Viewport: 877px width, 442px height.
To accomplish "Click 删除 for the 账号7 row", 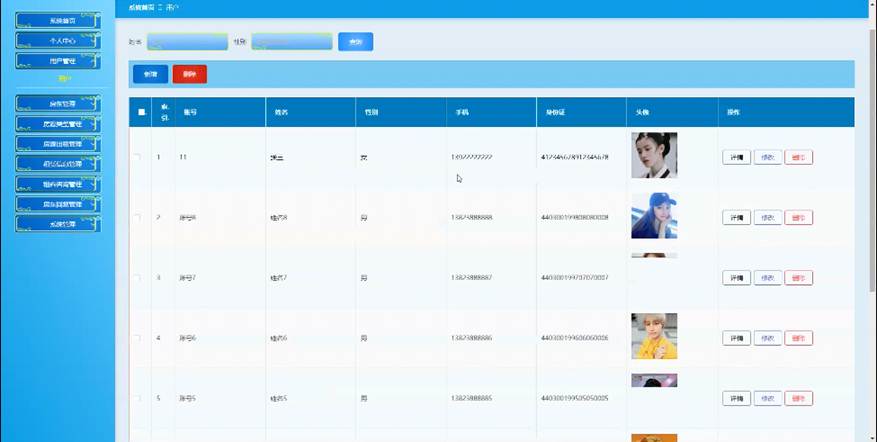I will tap(799, 278).
